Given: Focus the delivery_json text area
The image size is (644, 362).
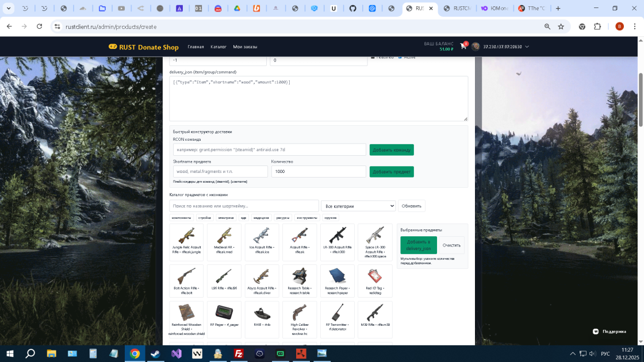Looking at the screenshot, I should click(x=319, y=98).
